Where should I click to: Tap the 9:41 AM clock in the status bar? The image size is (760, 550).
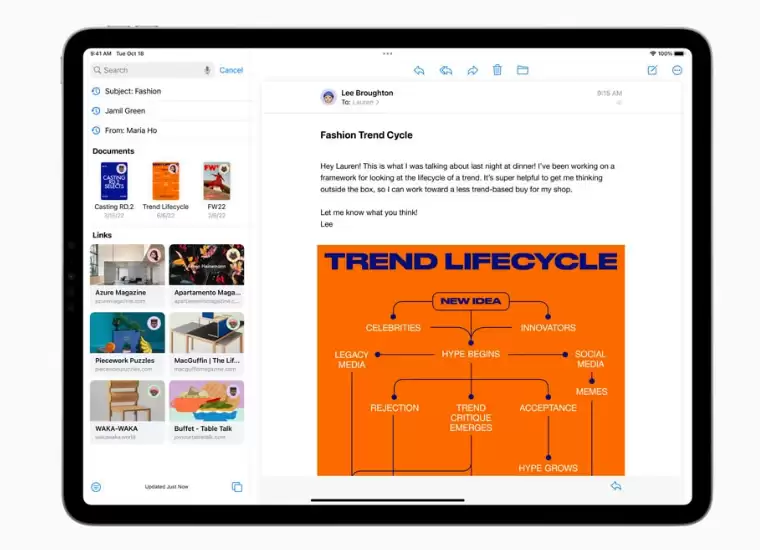101,54
